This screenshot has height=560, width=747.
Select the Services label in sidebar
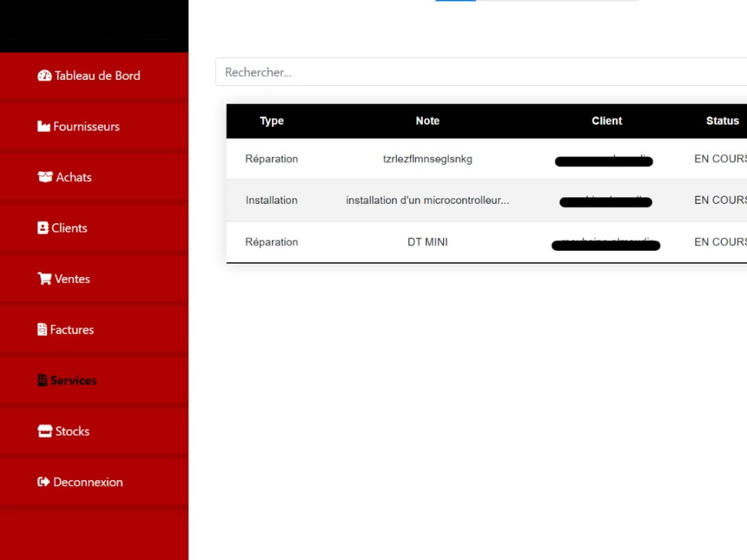click(x=73, y=381)
